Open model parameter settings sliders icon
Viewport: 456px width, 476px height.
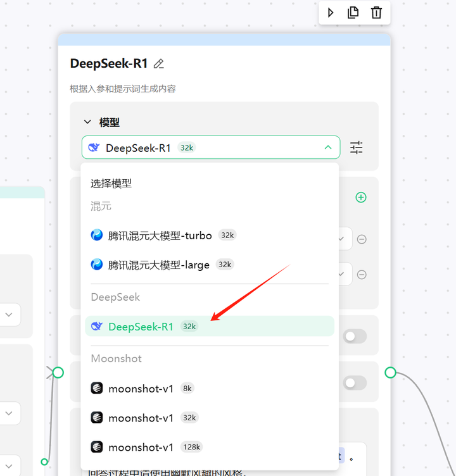point(356,147)
